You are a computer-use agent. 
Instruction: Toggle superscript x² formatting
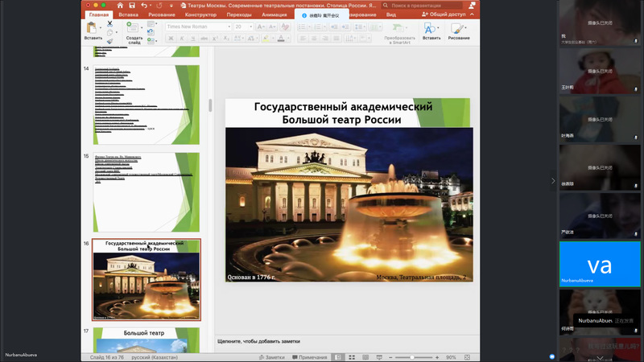[x=215, y=38]
